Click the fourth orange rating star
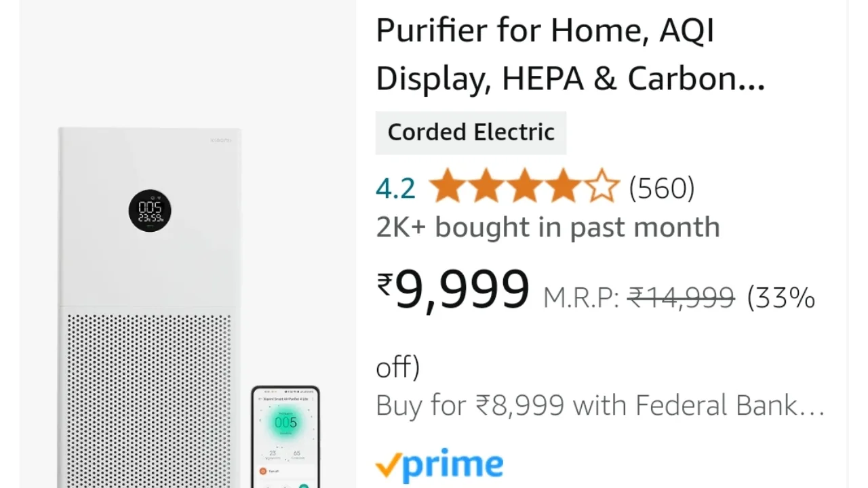868x488 pixels. [x=563, y=186]
